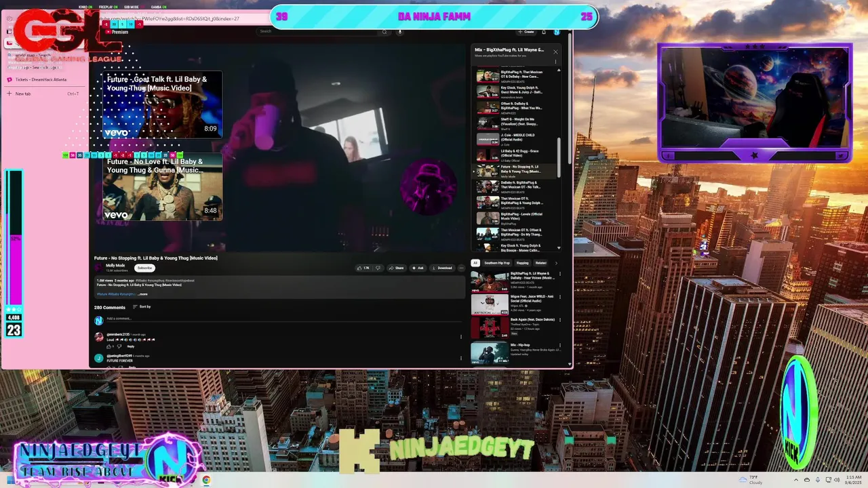
Task: Dislike the No Stopping video
Action: click(378, 268)
